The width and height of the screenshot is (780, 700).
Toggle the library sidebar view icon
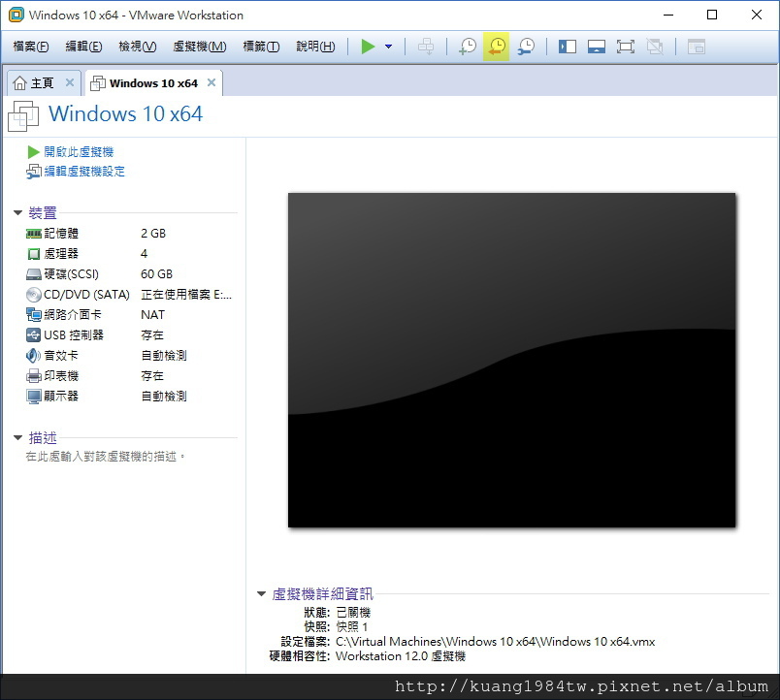pyautogui.click(x=568, y=47)
